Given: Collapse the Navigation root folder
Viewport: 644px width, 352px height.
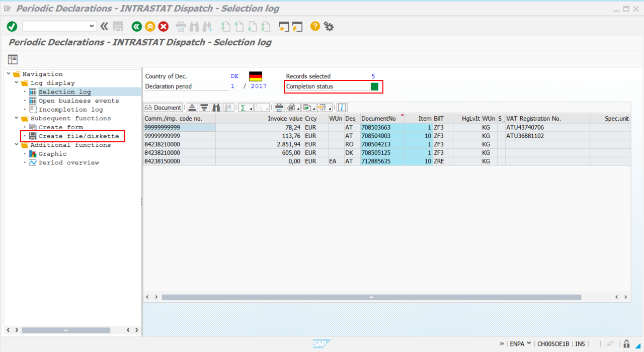Looking at the screenshot, I should tap(9, 74).
